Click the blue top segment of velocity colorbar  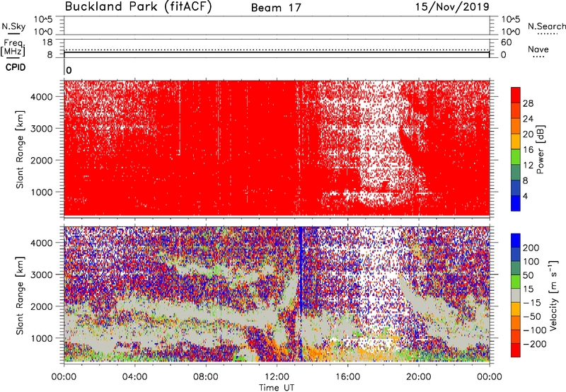pyautogui.click(x=516, y=241)
